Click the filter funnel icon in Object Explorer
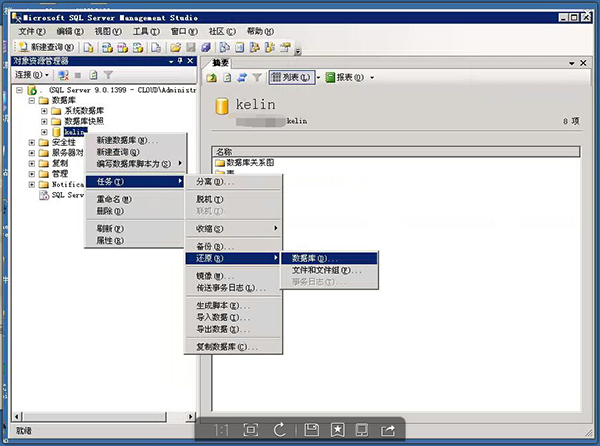600x446 pixels. (x=109, y=74)
